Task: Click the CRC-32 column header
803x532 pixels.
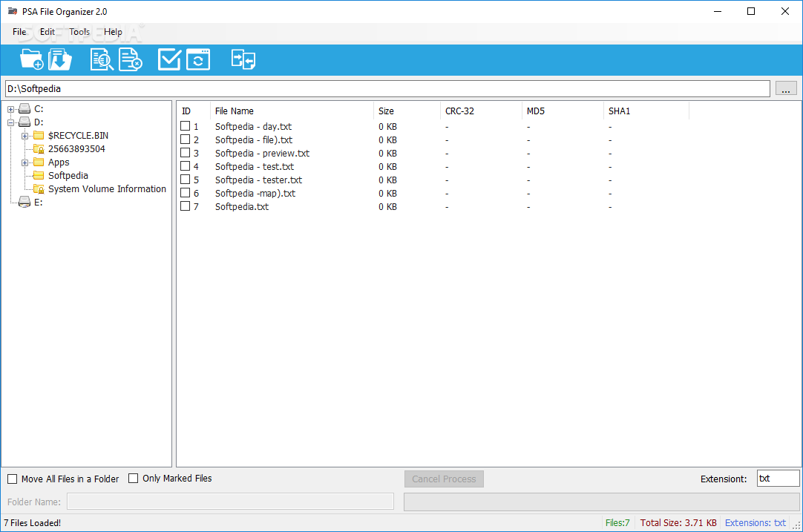Action: [481, 111]
